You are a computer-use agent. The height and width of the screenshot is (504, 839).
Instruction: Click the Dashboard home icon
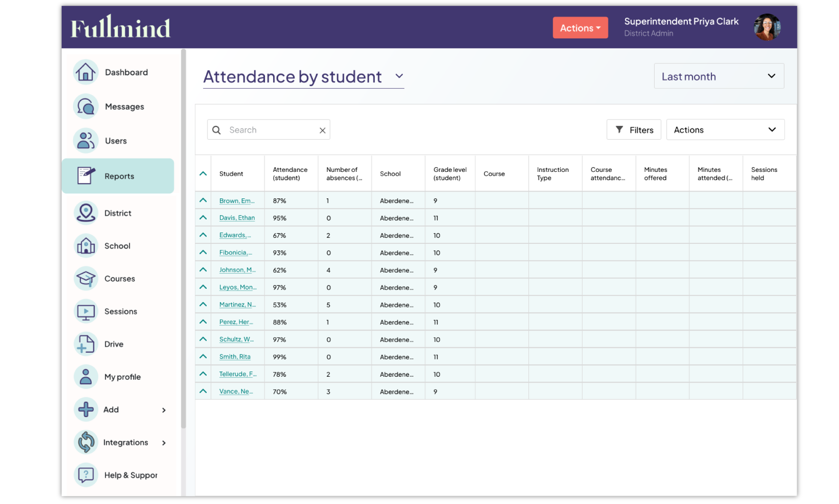coord(86,72)
